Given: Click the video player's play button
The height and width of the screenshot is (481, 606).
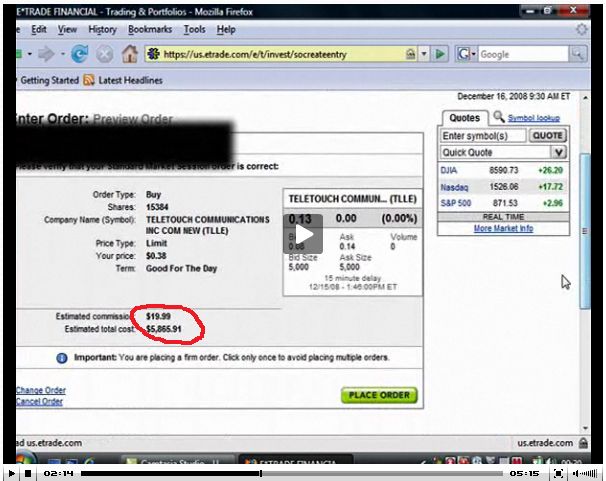Looking at the screenshot, I should [12, 473].
